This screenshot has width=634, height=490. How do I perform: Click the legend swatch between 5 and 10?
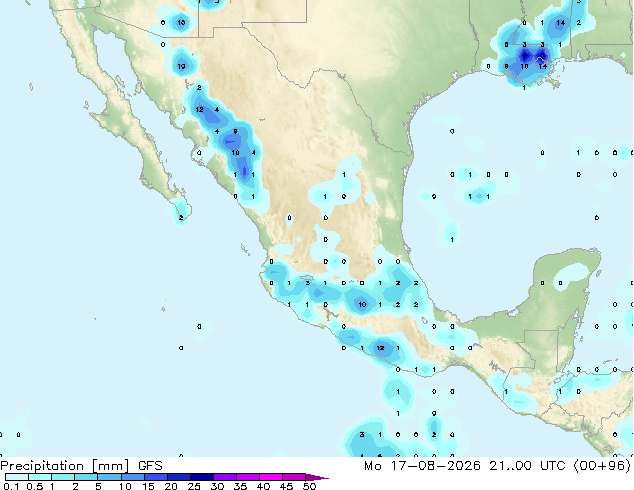tap(109, 477)
